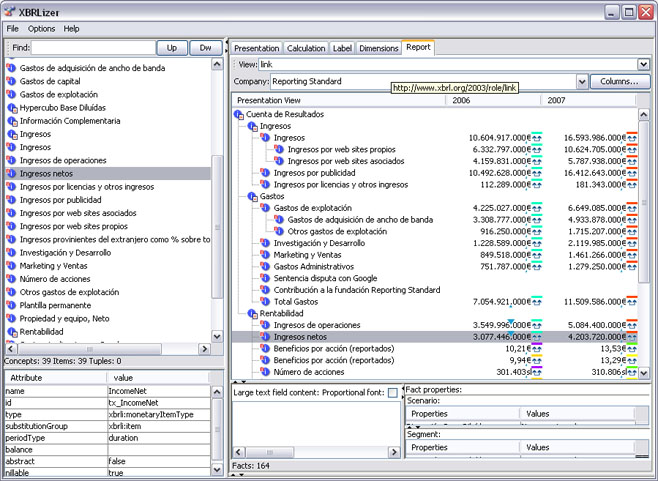Click icon of Ingresos por publicidad tree row
The width and height of the screenshot is (658, 481).
(265, 173)
